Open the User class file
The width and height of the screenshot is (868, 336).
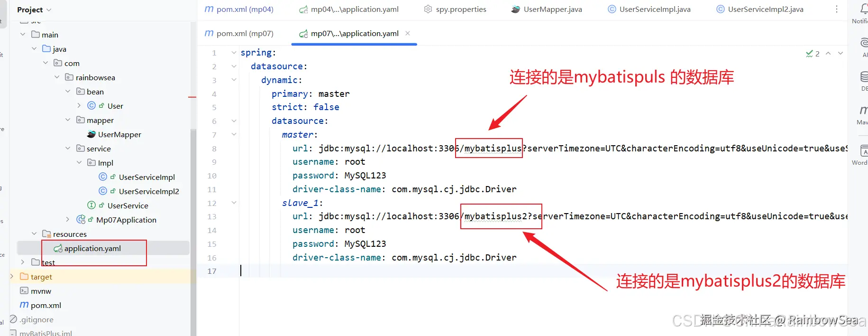pyautogui.click(x=115, y=106)
